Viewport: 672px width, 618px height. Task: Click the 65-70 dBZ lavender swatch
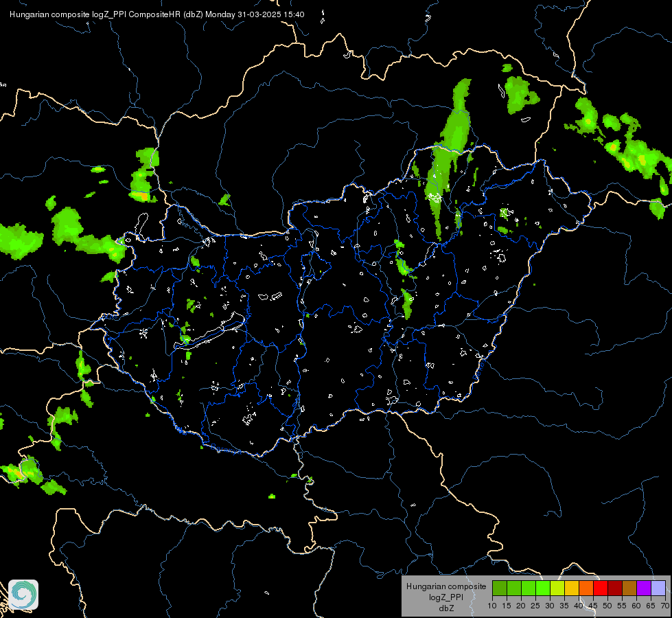point(658,588)
